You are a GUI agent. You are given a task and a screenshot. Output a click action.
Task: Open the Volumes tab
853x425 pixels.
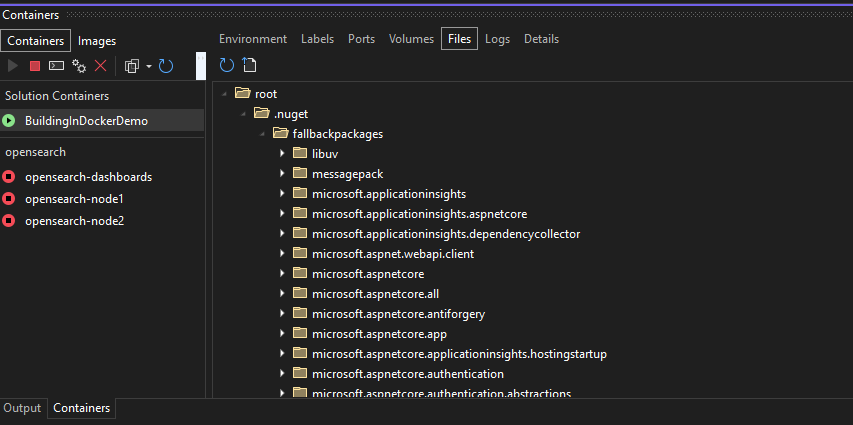click(x=411, y=39)
